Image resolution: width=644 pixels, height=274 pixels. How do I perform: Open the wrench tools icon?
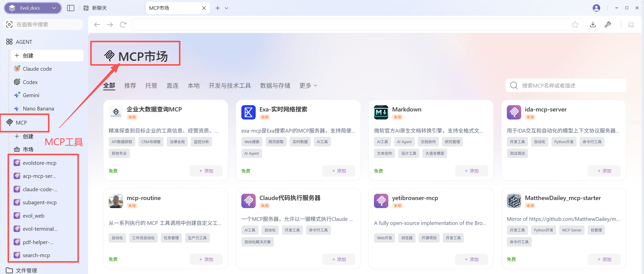coord(608,25)
